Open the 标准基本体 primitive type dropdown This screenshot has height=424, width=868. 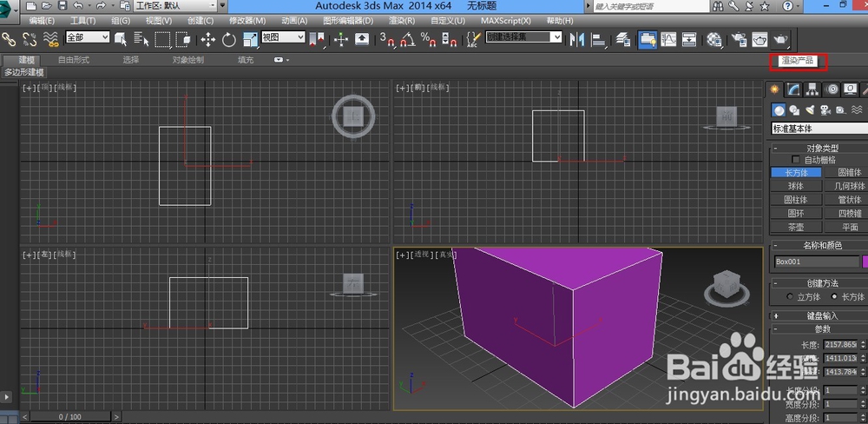coord(819,129)
